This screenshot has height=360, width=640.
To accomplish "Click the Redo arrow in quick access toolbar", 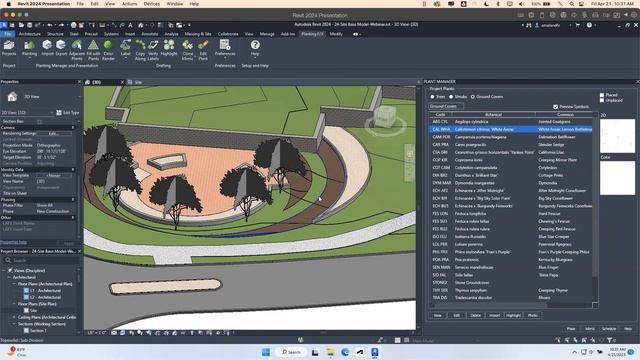I will (62, 25).
